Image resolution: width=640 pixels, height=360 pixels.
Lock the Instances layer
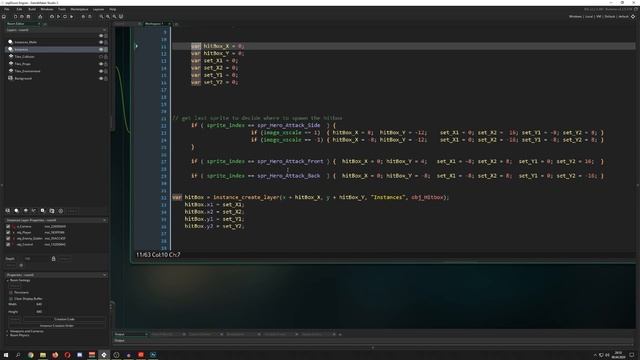coord(106,49)
